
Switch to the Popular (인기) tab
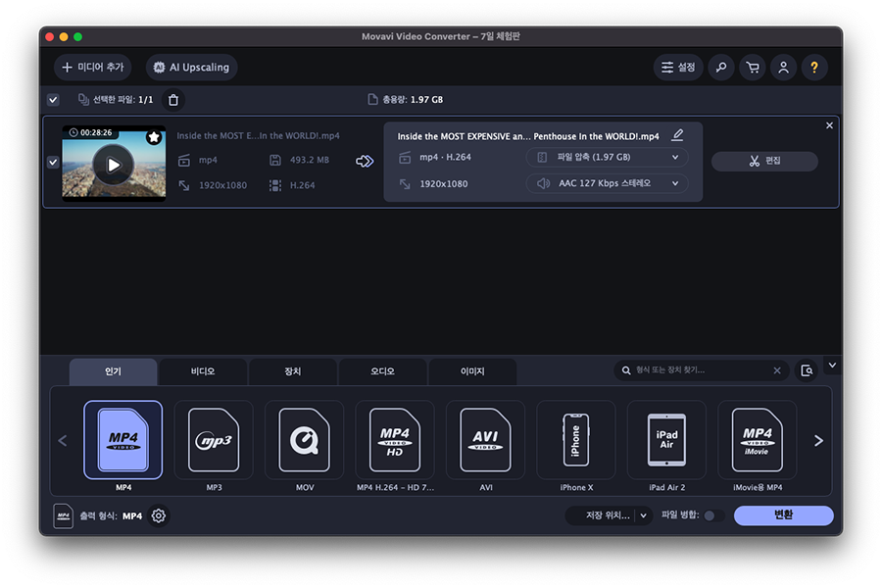(x=113, y=371)
